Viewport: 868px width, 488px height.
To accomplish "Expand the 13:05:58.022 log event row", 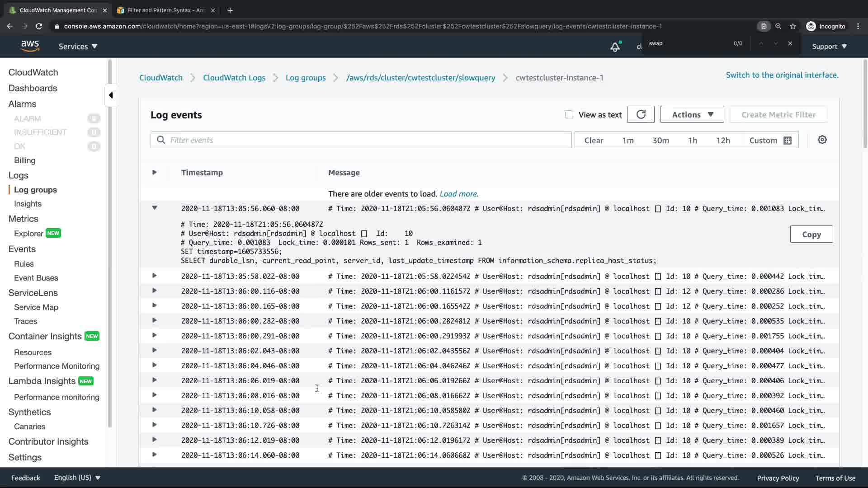I will click(x=155, y=276).
